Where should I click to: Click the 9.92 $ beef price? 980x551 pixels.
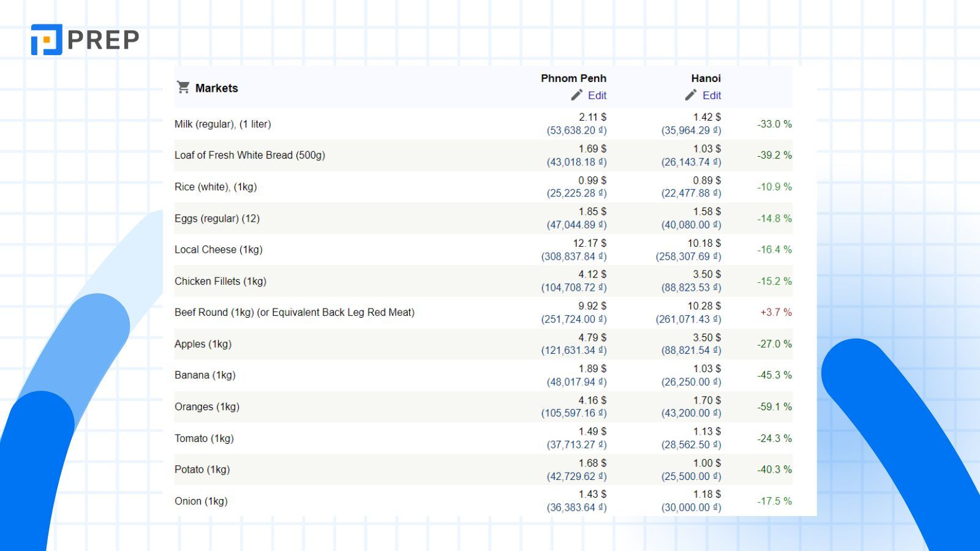coord(592,306)
